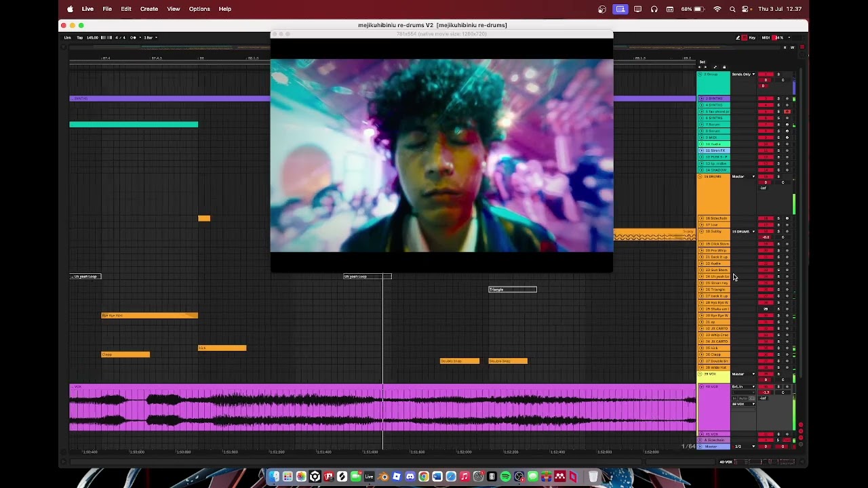Open Finder from the Dock
Viewport: 868px width, 488px height.
pyautogui.click(x=274, y=476)
